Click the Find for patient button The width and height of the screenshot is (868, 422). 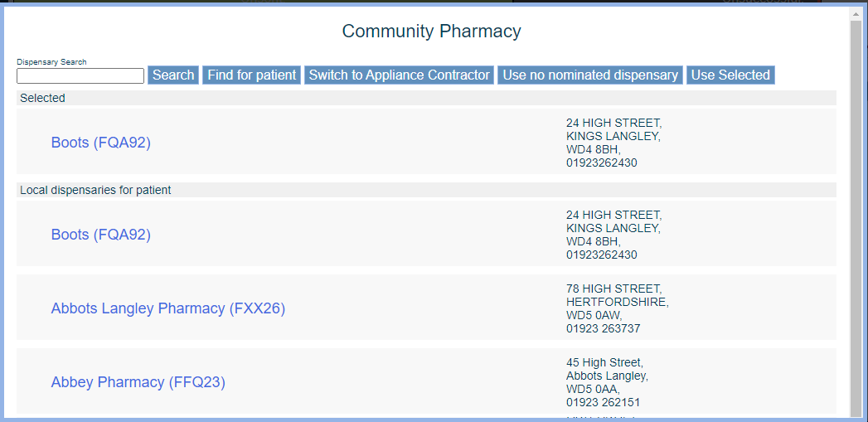pyautogui.click(x=251, y=75)
